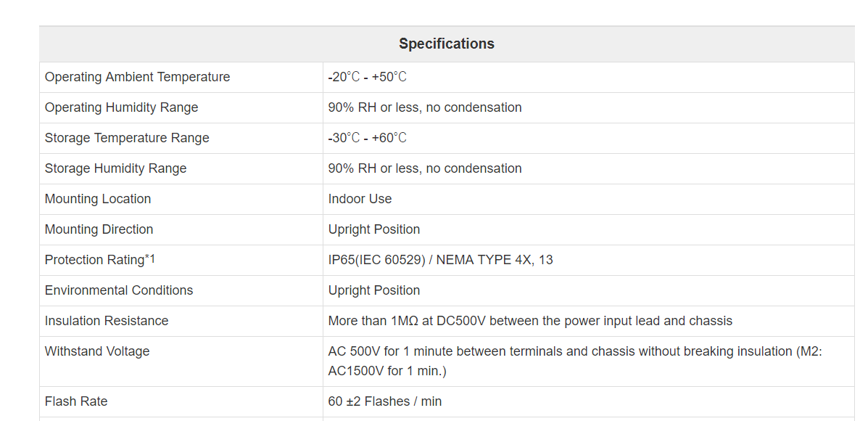Viewport: 868px width, 421px height.
Task: Click the 60 ±2 Flashes / min value
Action: click(385, 401)
